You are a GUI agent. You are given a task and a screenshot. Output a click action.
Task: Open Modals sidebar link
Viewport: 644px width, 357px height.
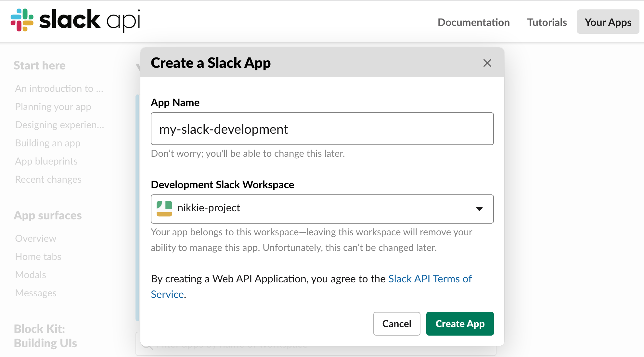coord(31,275)
